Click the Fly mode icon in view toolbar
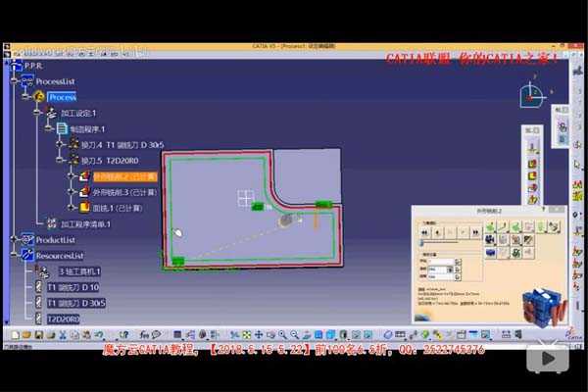 pos(234,334)
